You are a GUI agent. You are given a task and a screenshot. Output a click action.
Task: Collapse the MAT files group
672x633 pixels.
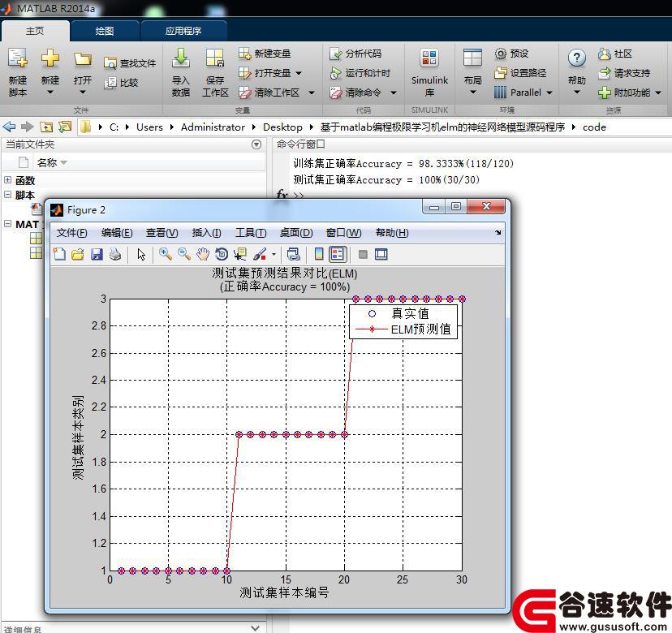coord(8,223)
